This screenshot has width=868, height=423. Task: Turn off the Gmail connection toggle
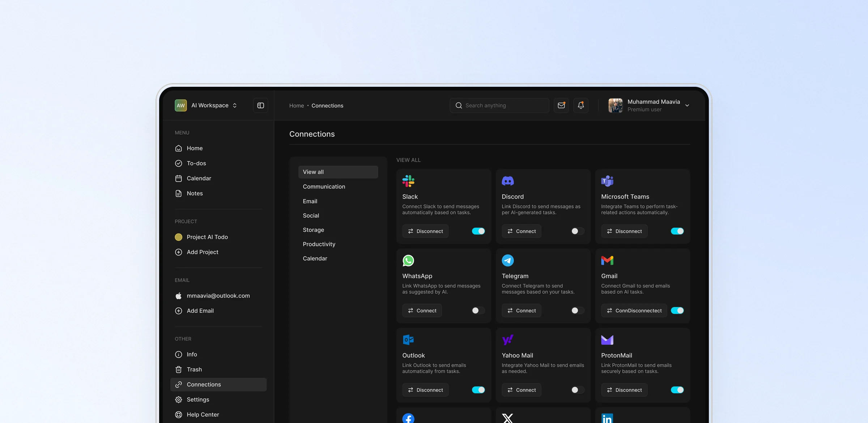point(677,311)
